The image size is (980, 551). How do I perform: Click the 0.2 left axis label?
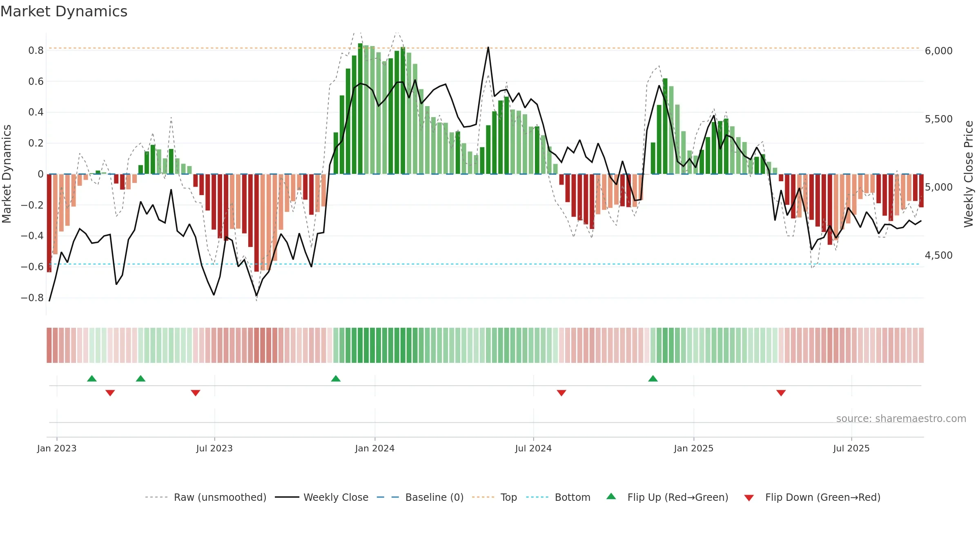(x=36, y=143)
